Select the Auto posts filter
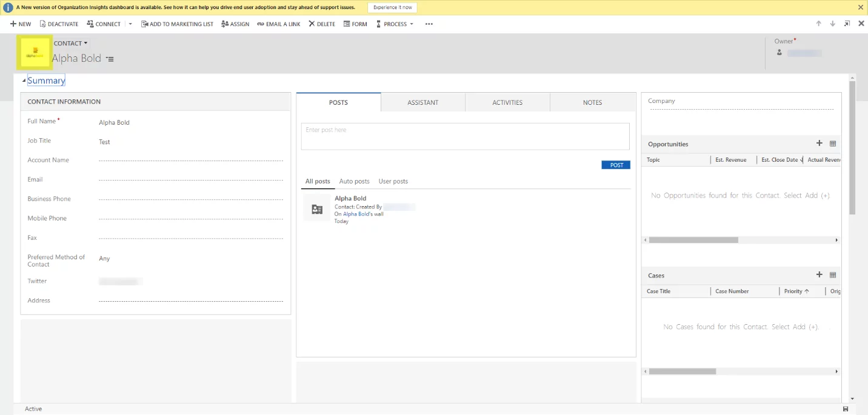The image size is (868, 415). pos(354,181)
